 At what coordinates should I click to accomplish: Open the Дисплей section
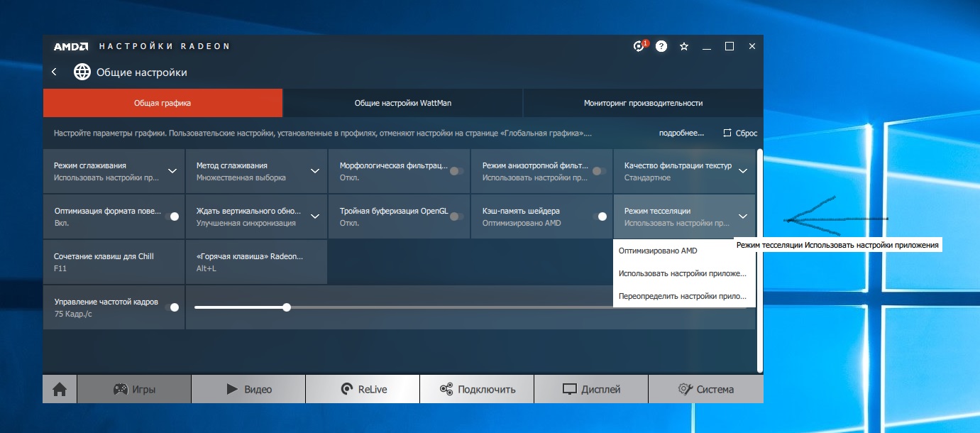tap(591, 389)
